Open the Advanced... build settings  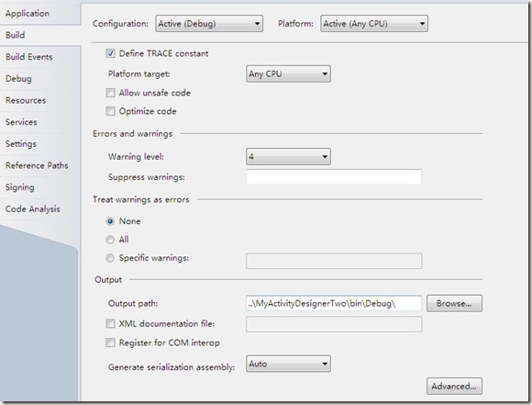click(x=454, y=387)
